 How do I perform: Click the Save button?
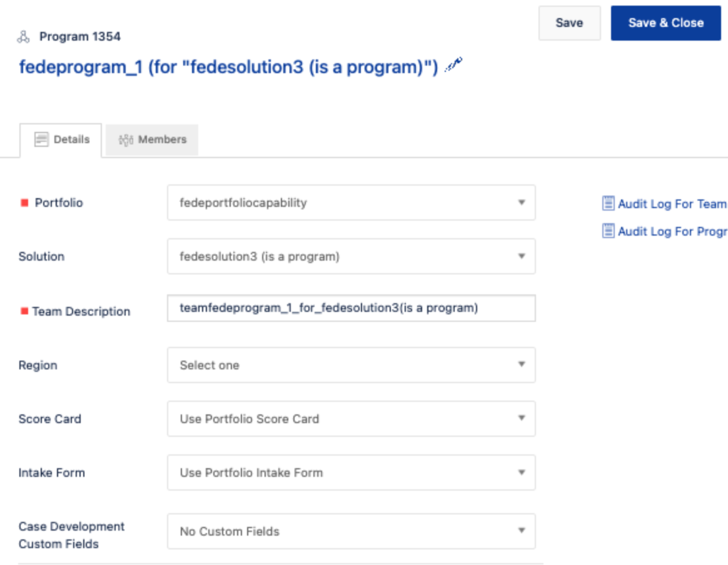pos(569,22)
